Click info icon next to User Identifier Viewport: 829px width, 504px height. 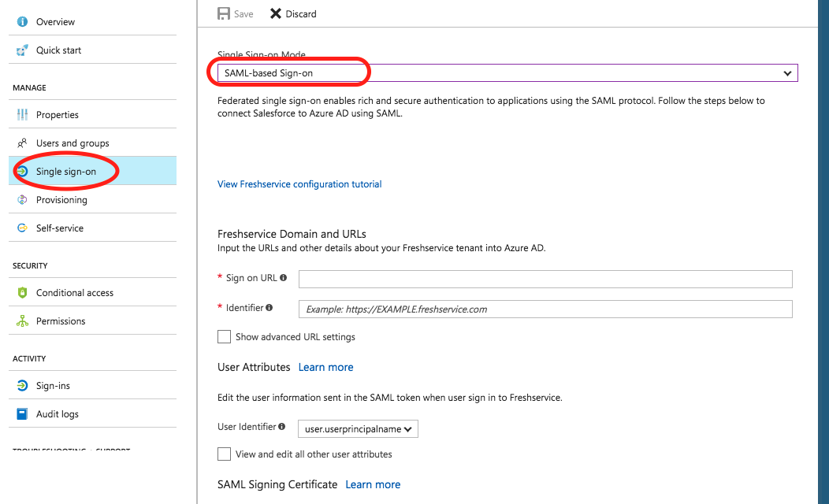pyautogui.click(x=282, y=427)
